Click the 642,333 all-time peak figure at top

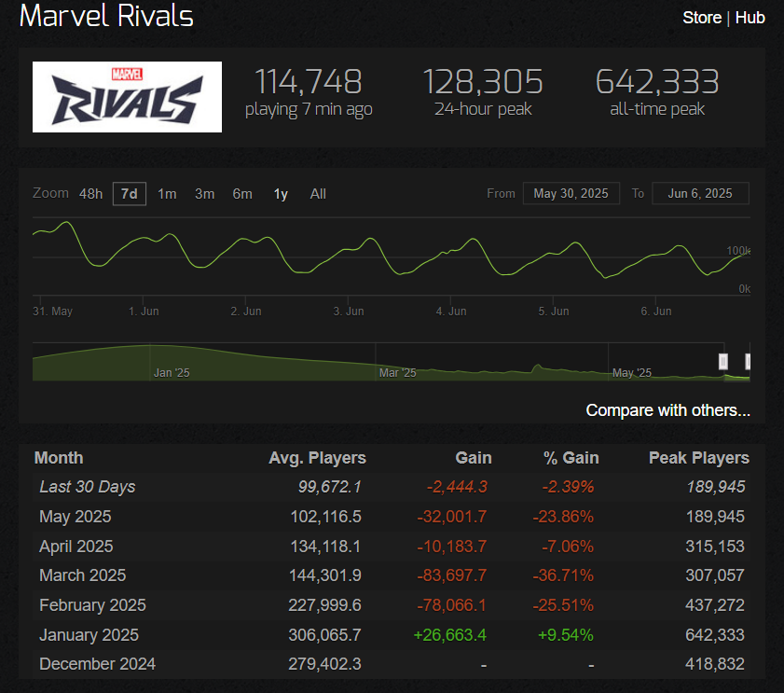657,81
